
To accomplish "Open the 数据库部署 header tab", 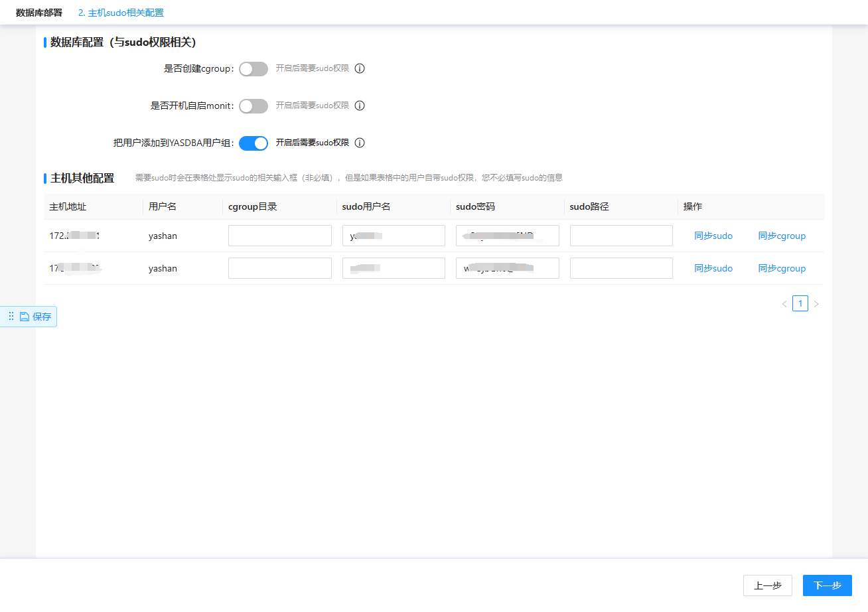I will [x=39, y=13].
